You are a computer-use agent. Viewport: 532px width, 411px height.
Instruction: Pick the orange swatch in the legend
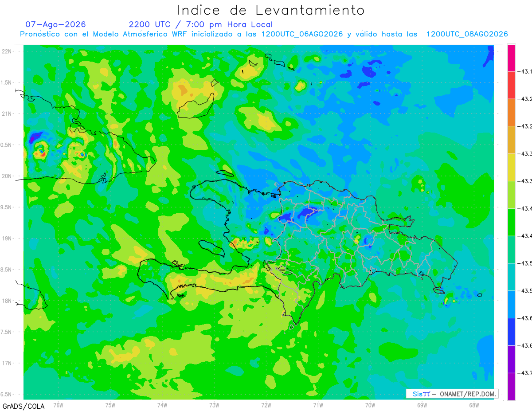pos(511,113)
